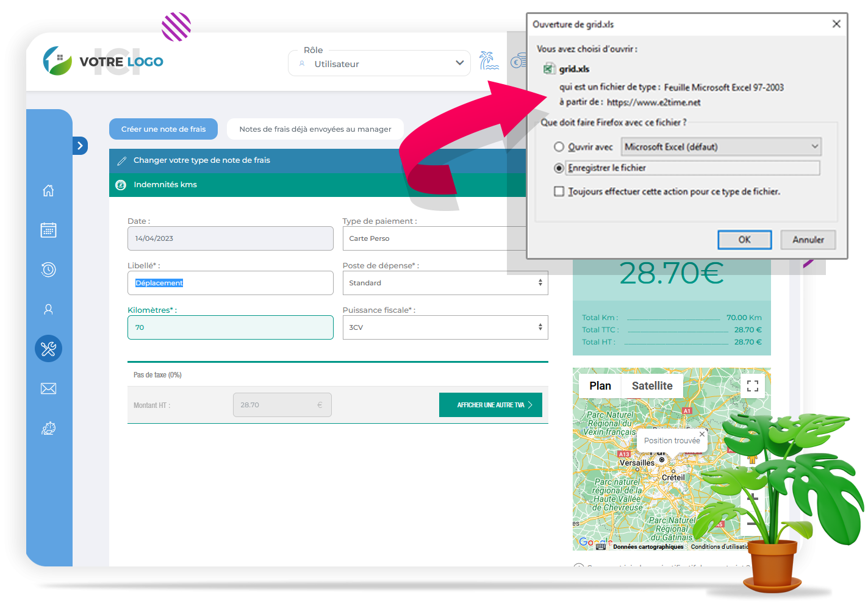Screen dimensions: 868x614
Task: Select the 'Ouvrir avec' radio option
Action: tap(559, 147)
